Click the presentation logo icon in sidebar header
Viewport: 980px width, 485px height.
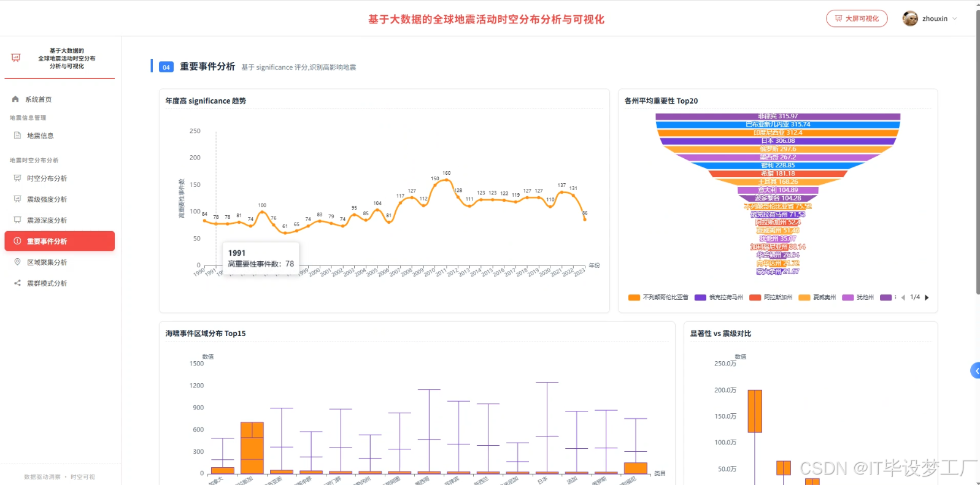pos(16,58)
